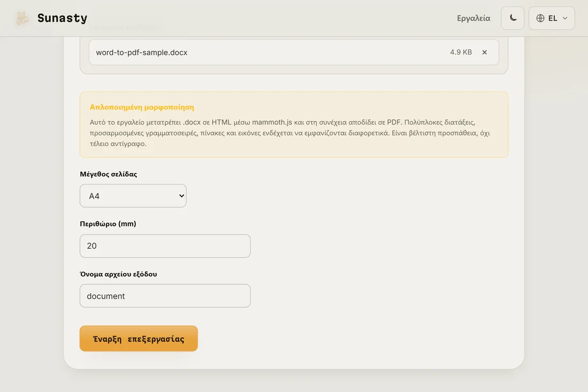
Task: Click the 4.9 KB file size label
Action: (x=461, y=52)
